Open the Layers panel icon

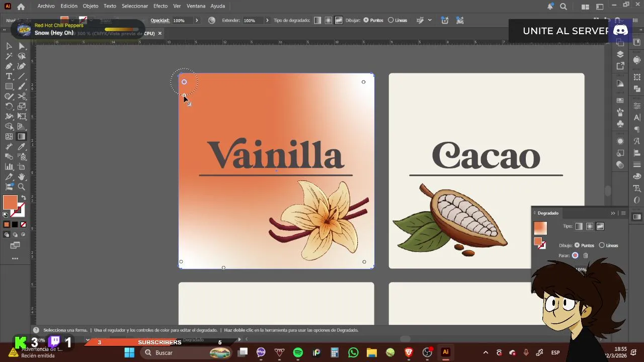point(620,54)
